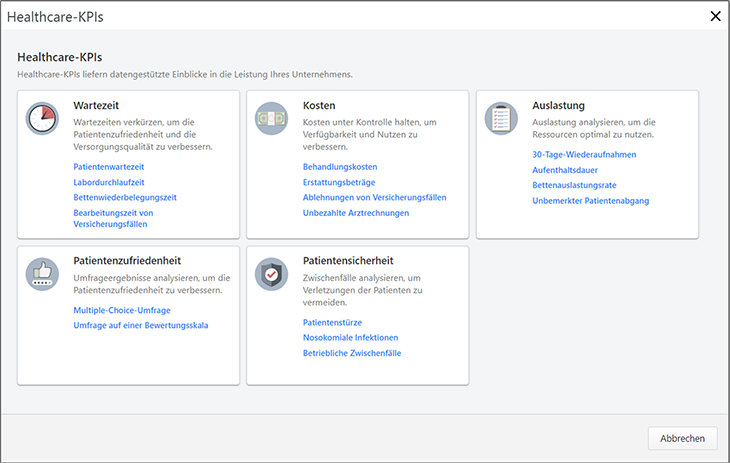This screenshot has width=730, height=463.
Task: Choose Bearbeitungszeit von Versicherungsfällen
Action: click(113, 218)
